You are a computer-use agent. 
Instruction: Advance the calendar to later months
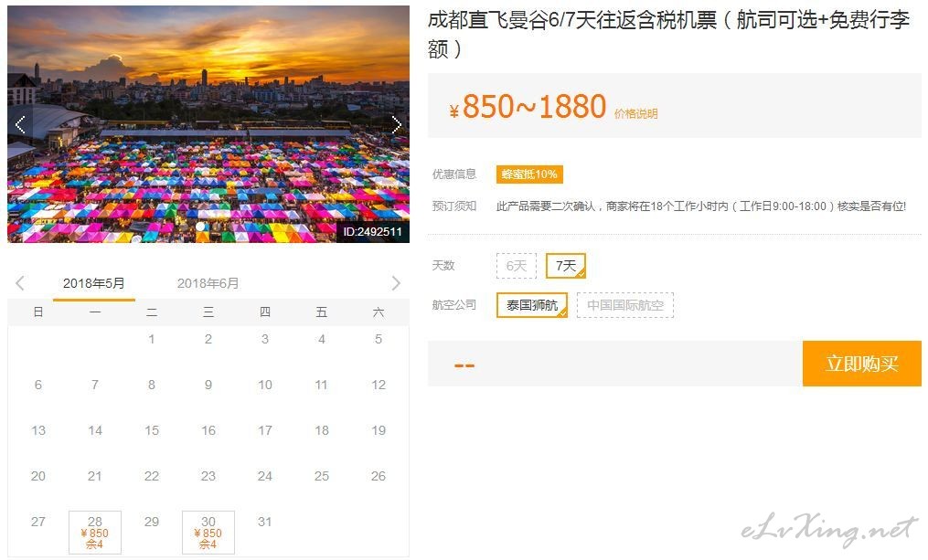(x=396, y=283)
